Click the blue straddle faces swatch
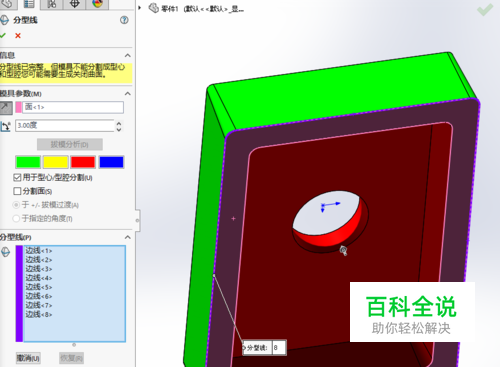 [x=111, y=162]
